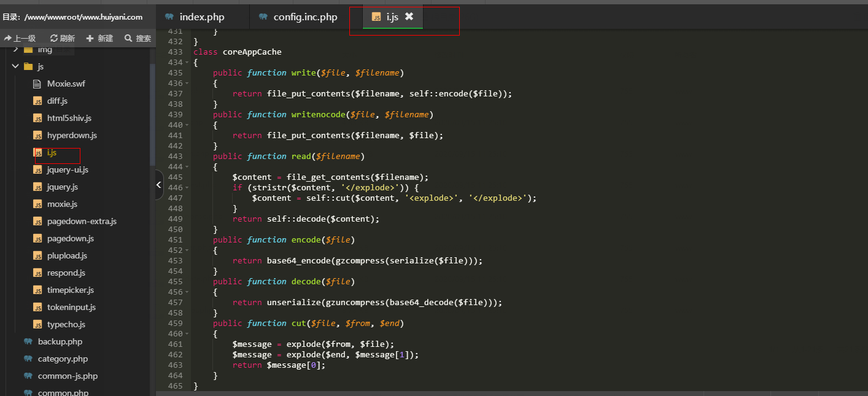Click the 刷新 refresh button
Screen dimensions: 868x396
(x=62, y=38)
